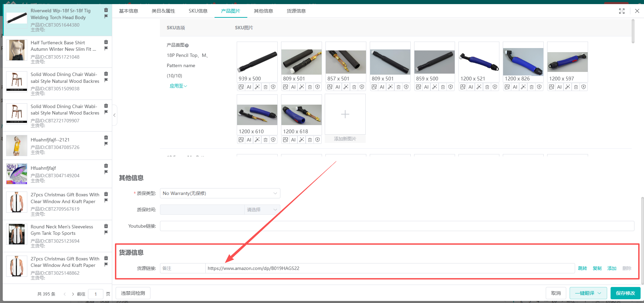Switch to the 货源信息 tab
The height and width of the screenshot is (303, 644).
[296, 11]
